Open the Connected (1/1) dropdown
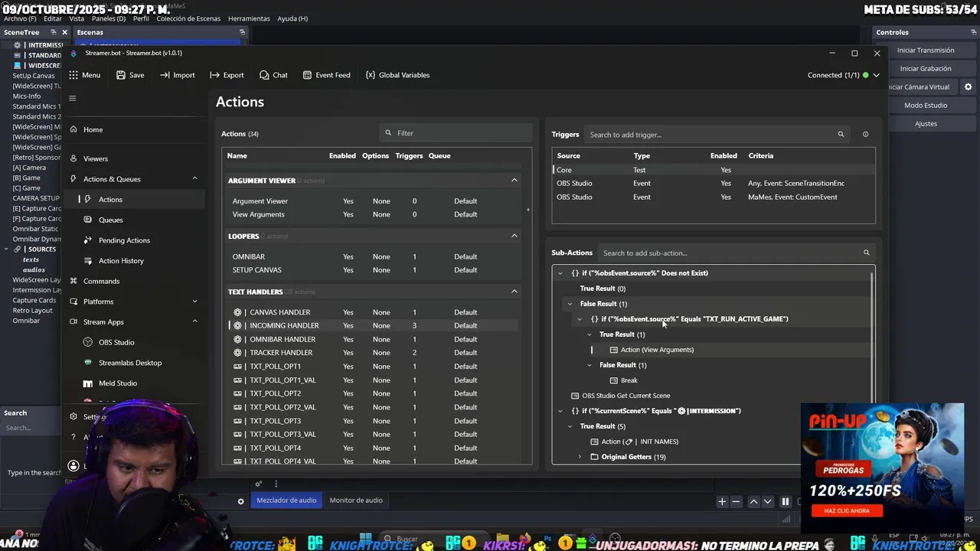The width and height of the screenshot is (980, 551). pos(876,75)
